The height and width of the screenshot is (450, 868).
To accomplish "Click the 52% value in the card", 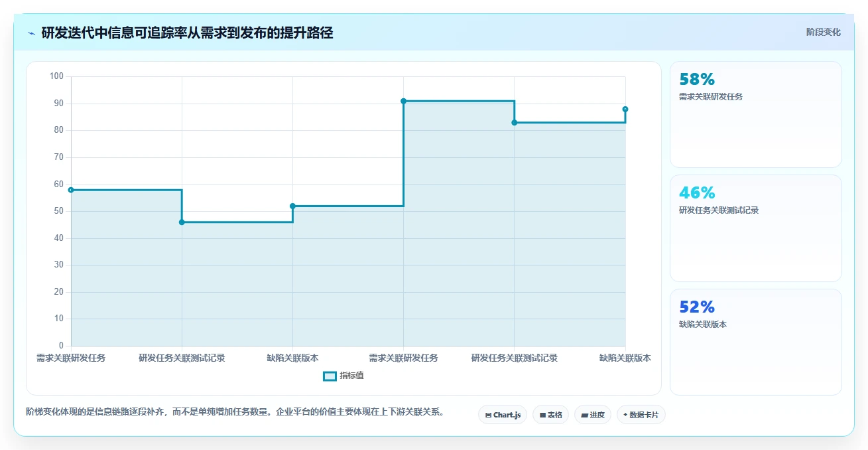I will click(x=697, y=307).
